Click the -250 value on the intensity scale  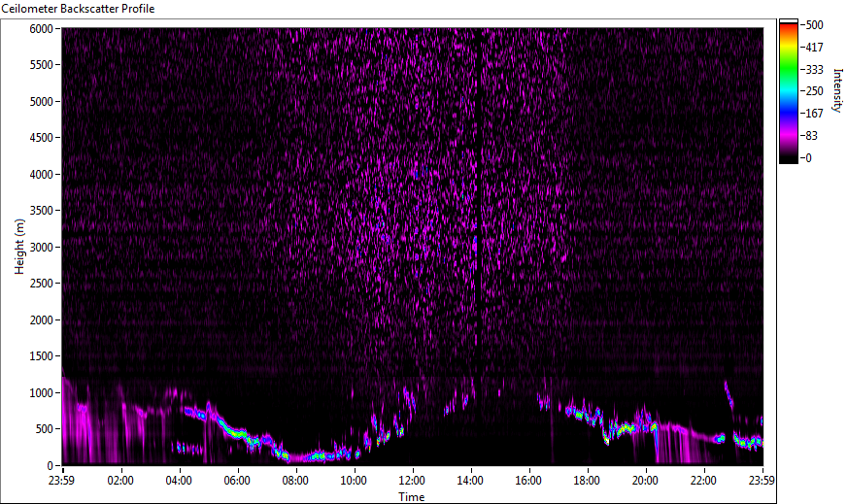812,91
